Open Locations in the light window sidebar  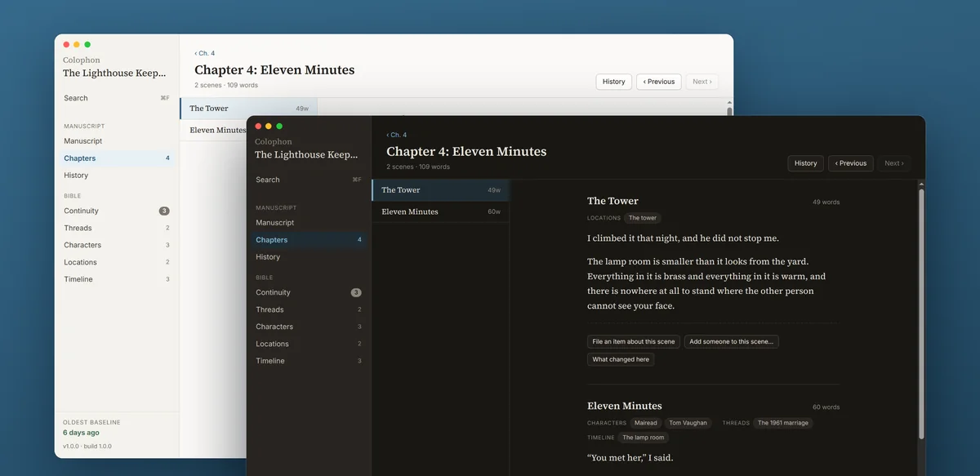117,262
